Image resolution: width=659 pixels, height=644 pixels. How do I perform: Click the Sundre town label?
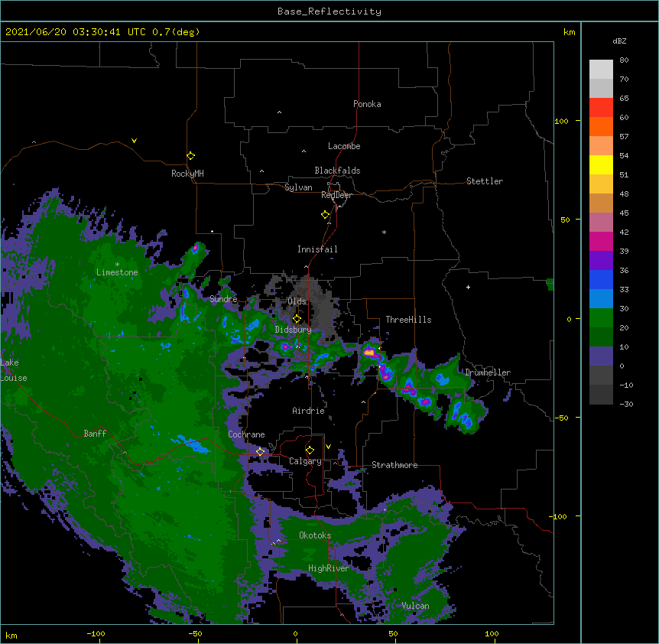point(223,299)
